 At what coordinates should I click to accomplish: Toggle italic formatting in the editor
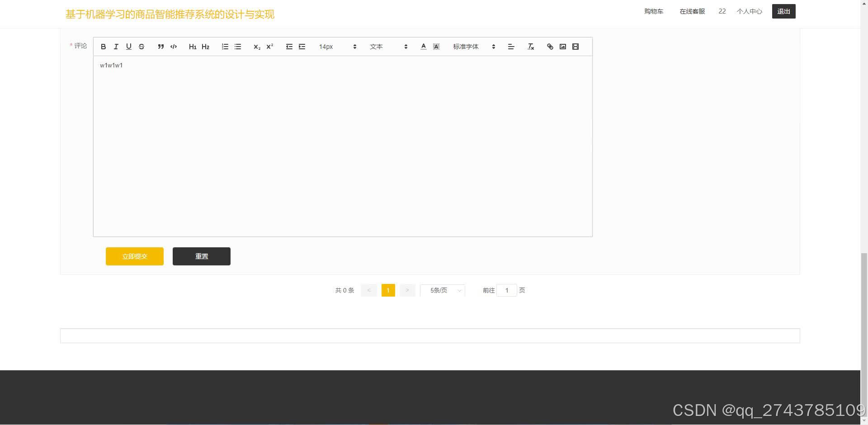point(116,47)
